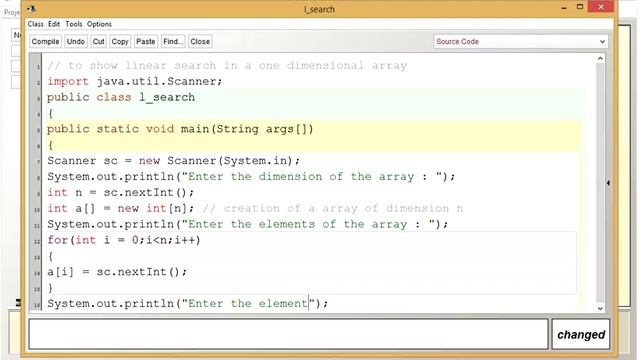Click the Paste button

(x=146, y=41)
